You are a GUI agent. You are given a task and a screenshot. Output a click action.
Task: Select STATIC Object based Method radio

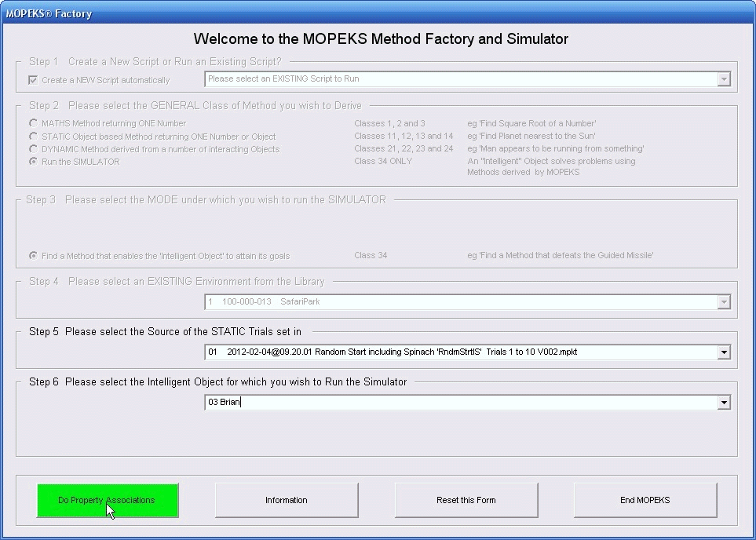33,137
